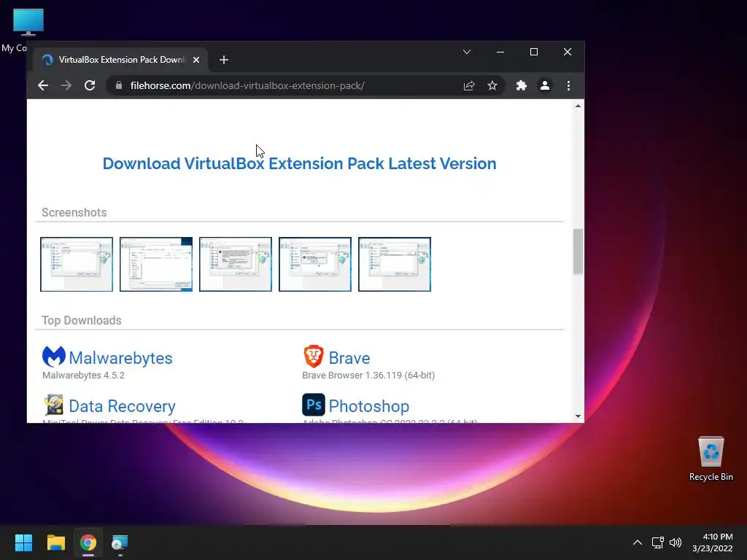Click the browser forward arrow
The image size is (747, 560).
(66, 86)
